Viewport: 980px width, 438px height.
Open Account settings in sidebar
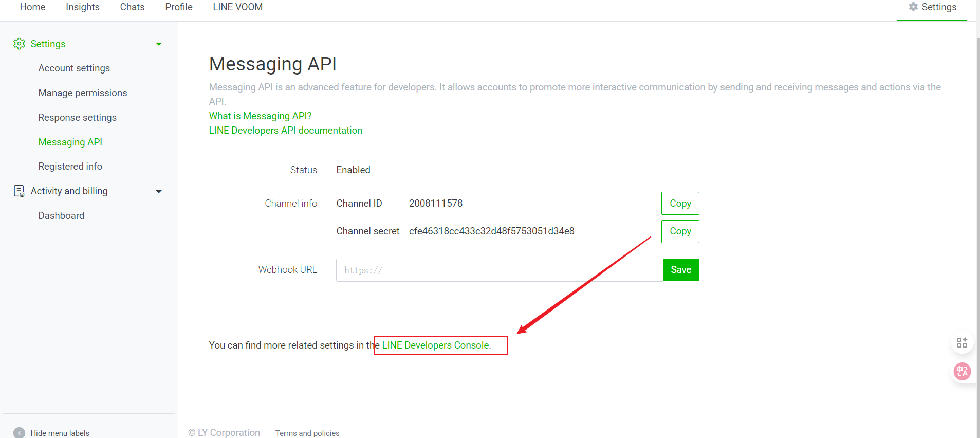(74, 68)
